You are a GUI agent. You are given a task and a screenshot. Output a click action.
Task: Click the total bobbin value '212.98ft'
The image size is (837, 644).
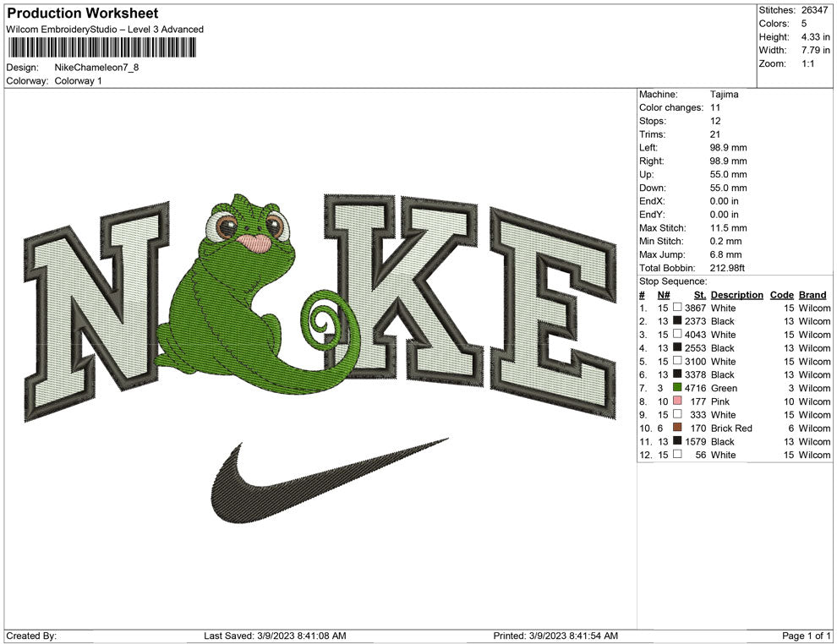coord(727,268)
